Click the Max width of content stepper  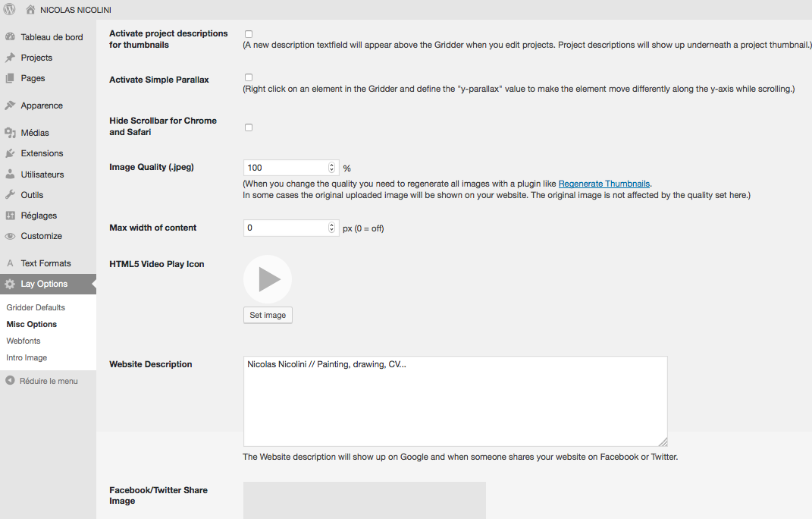(x=332, y=228)
